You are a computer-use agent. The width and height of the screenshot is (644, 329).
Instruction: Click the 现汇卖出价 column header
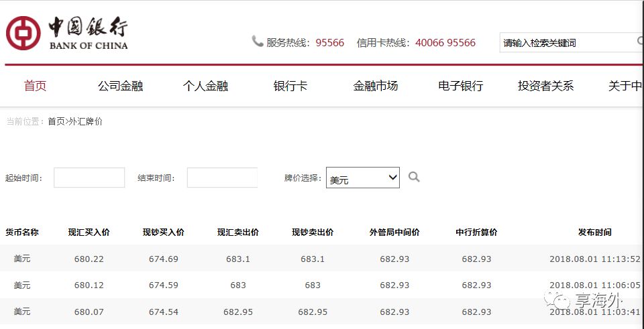click(238, 233)
